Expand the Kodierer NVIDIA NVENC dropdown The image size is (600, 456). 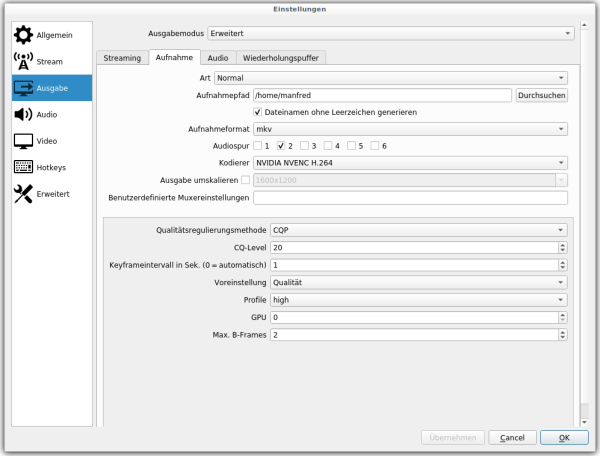[x=410, y=163]
